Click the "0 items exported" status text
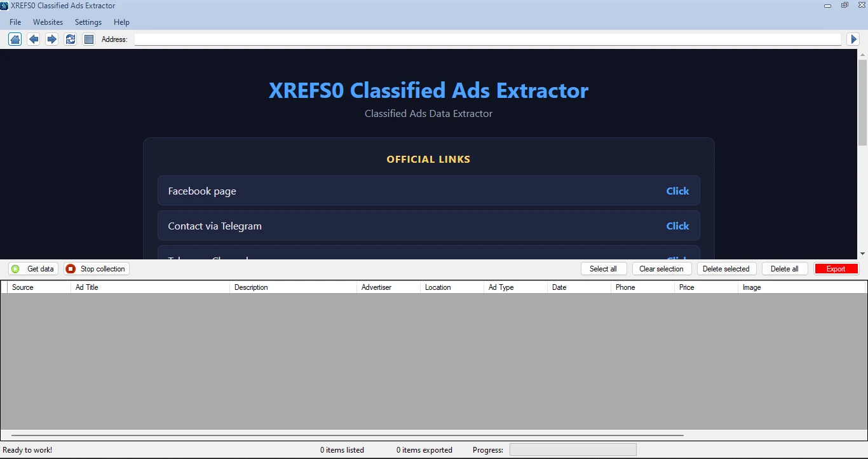 (x=424, y=450)
